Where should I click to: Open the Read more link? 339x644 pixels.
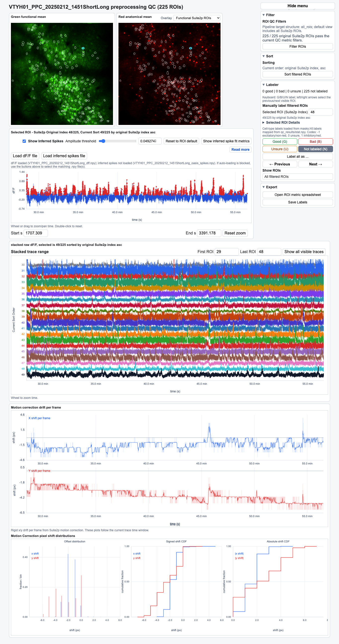tap(240, 150)
